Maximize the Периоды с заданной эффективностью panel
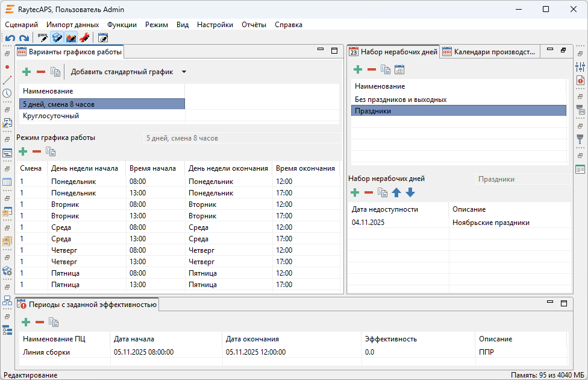 point(564,303)
